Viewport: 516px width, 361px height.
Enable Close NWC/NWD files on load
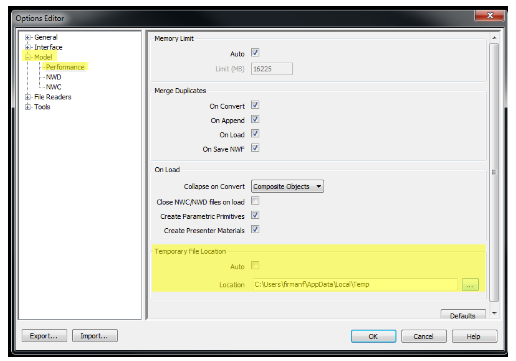pos(255,201)
